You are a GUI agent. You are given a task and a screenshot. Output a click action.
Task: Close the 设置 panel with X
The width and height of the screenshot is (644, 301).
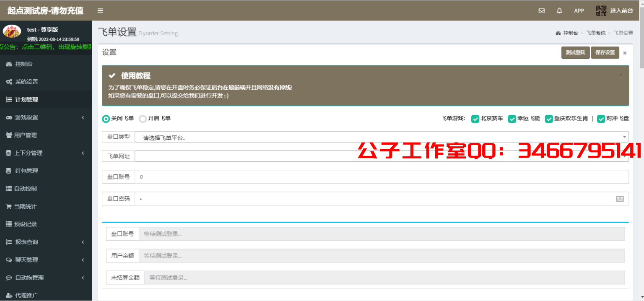point(625,53)
